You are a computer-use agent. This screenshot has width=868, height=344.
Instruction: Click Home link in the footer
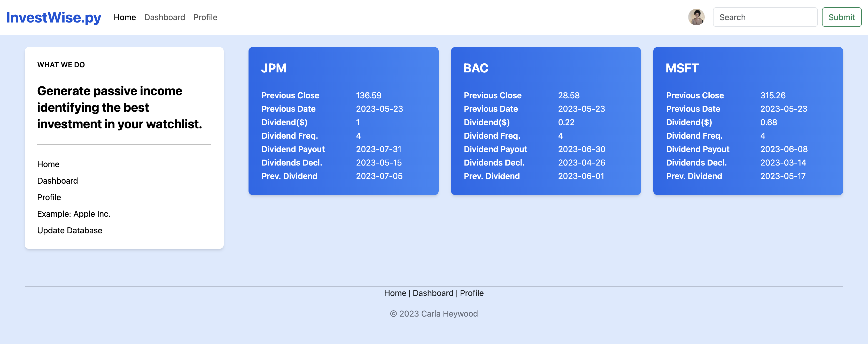click(x=395, y=293)
